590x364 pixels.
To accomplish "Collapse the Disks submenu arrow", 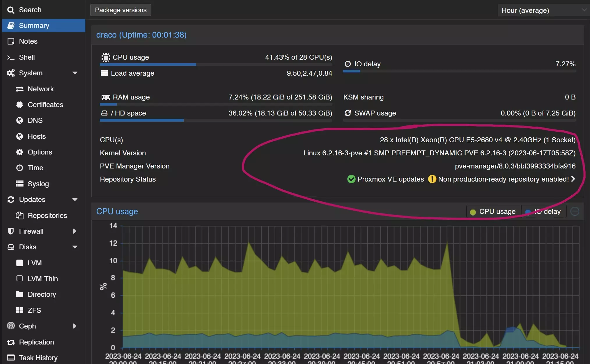I will click(75, 247).
